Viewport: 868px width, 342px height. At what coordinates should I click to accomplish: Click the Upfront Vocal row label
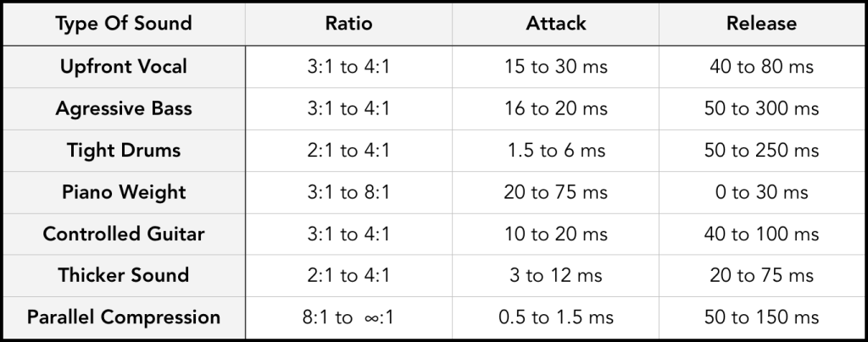[x=124, y=66]
